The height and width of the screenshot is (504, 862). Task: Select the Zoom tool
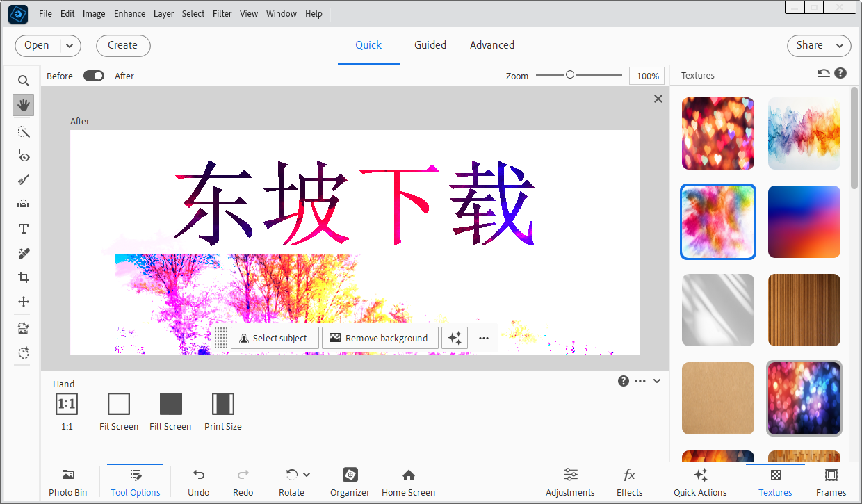[x=23, y=80]
